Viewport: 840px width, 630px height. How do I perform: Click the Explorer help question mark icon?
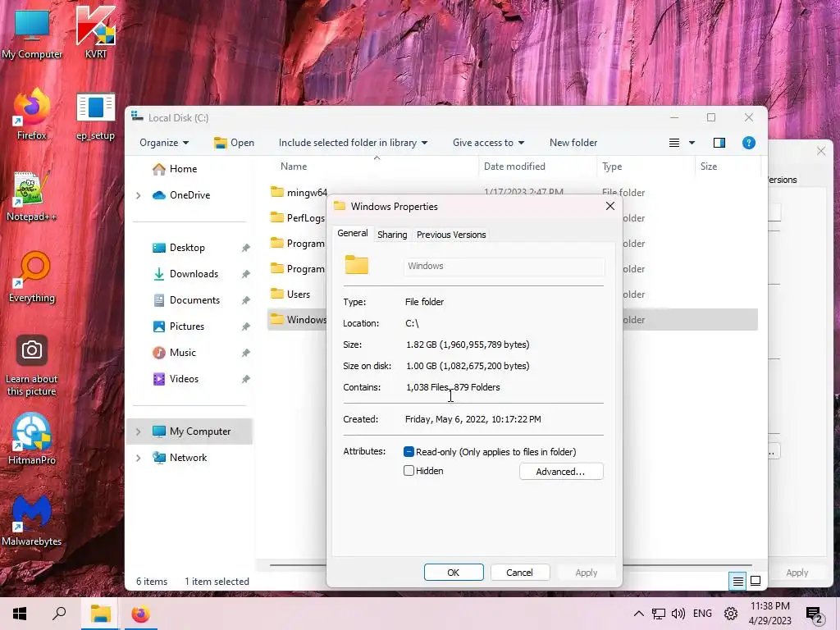[x=748, y=143]
